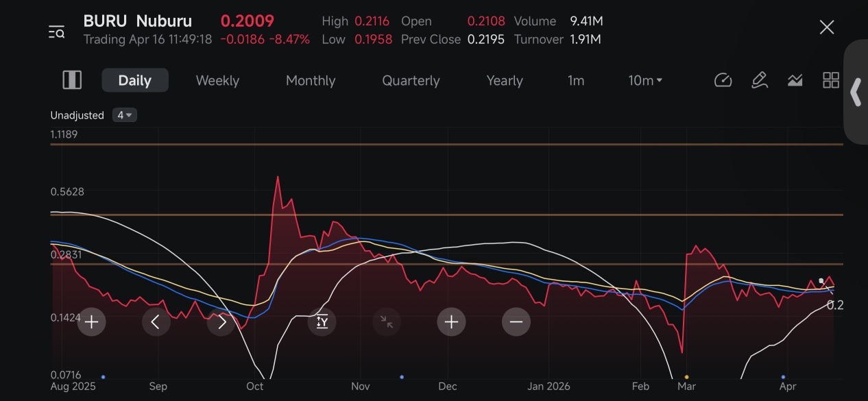This screenshot has height=401, width=868.
Task: Click the current price 0.2009
Action: (x=248, y=21)
